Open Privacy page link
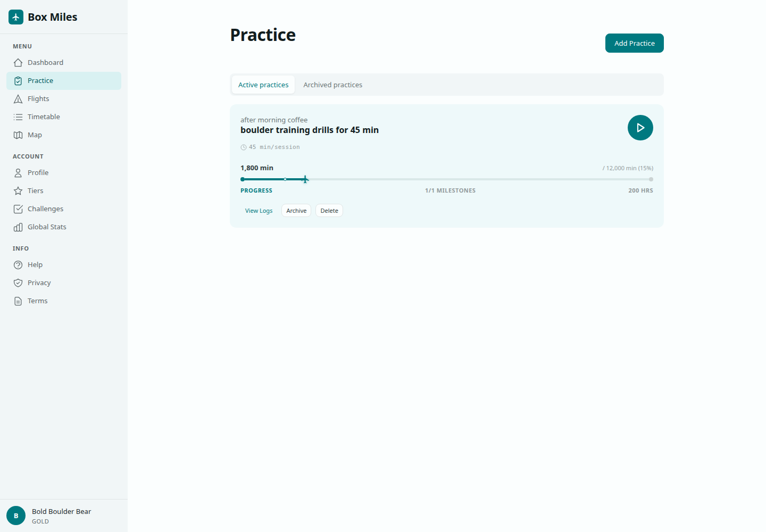 (64, 283)
